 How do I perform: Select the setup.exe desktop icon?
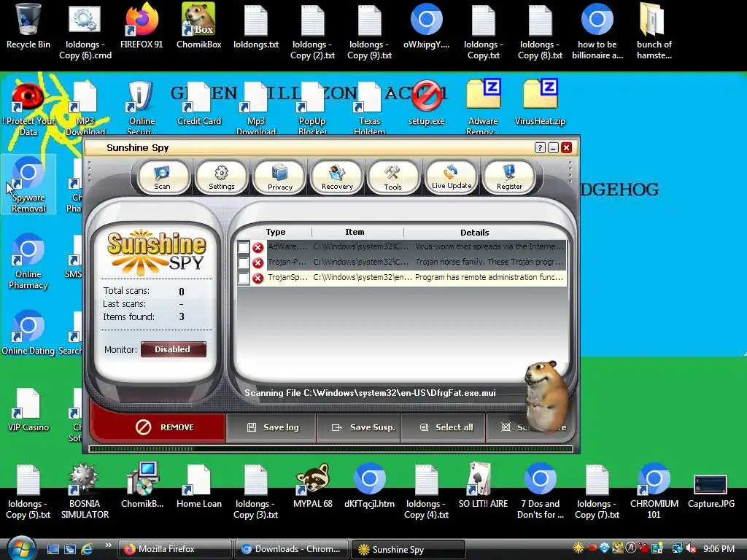(426, 102)
